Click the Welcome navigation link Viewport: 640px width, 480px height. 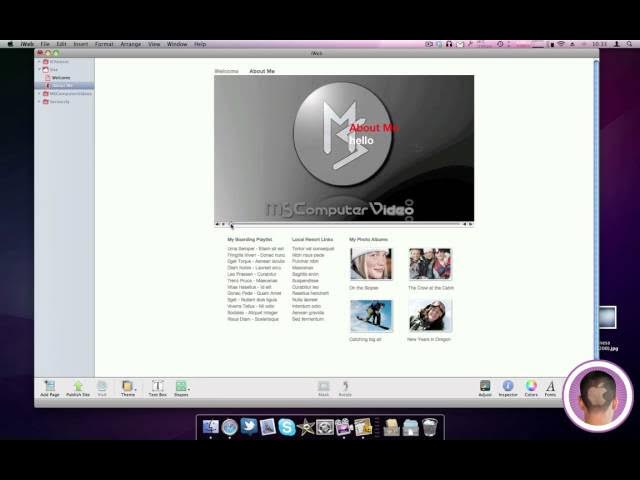click(226, 71)
